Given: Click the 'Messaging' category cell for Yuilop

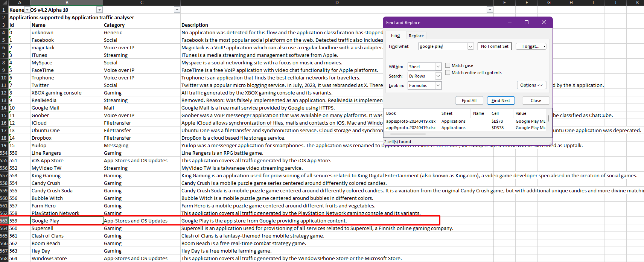Looking at the screenshot, I should (x=142, y=145).
